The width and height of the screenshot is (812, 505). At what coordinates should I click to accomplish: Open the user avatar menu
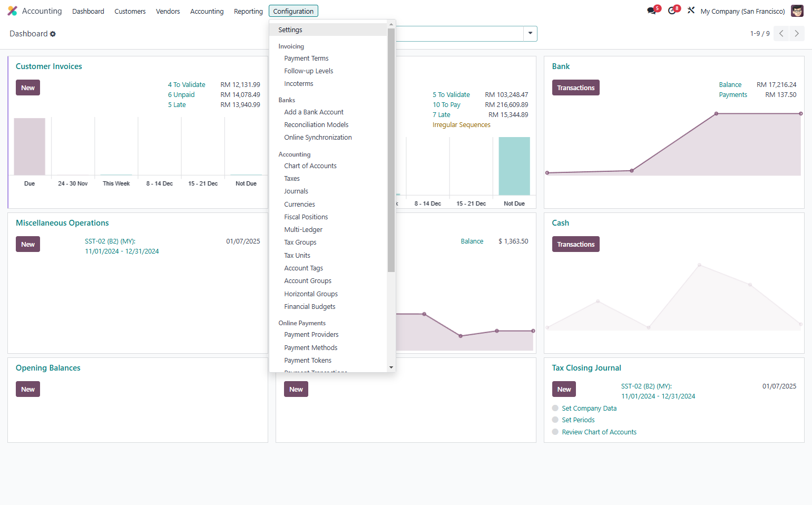pos(797,11)
